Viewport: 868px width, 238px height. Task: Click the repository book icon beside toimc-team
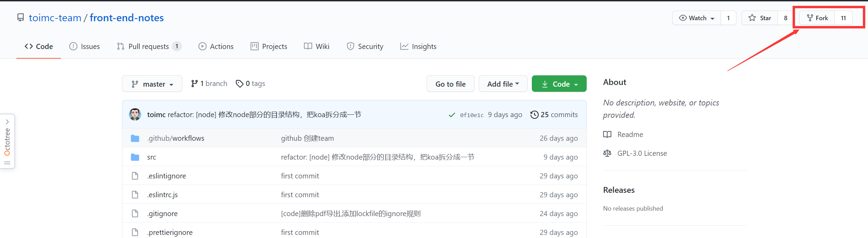pyautogui.click(x=21, y=17)
